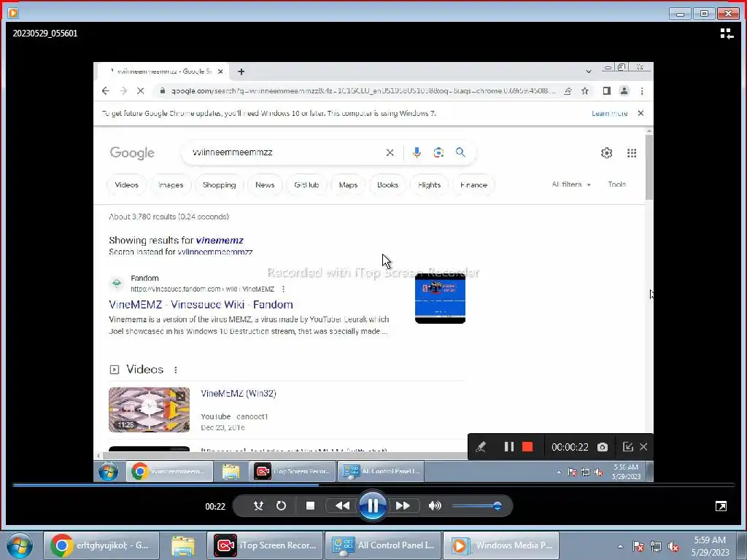Click the vinememz suggested spelling link
Screen dimensions: 747x560
(x=219, y=240)
